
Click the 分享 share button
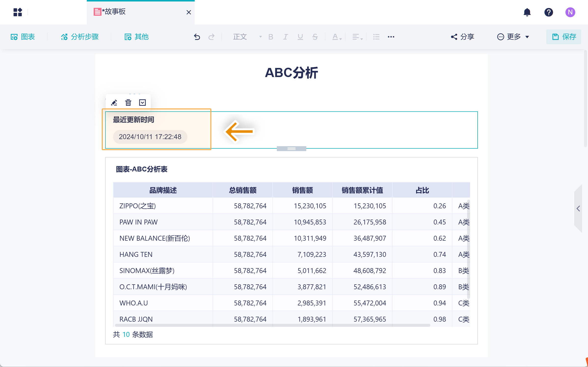tap(463, 37)
